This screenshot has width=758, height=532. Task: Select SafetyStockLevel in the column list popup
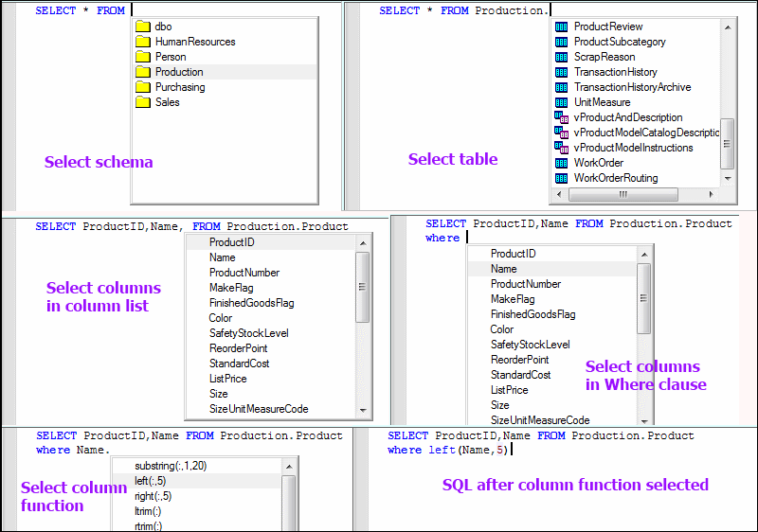click(x=248, y=333)
